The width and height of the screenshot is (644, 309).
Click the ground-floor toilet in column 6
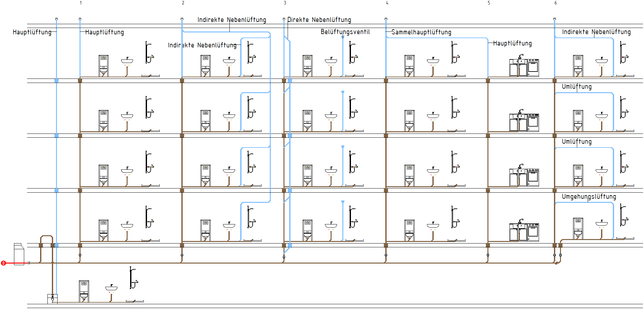point(578,228)
